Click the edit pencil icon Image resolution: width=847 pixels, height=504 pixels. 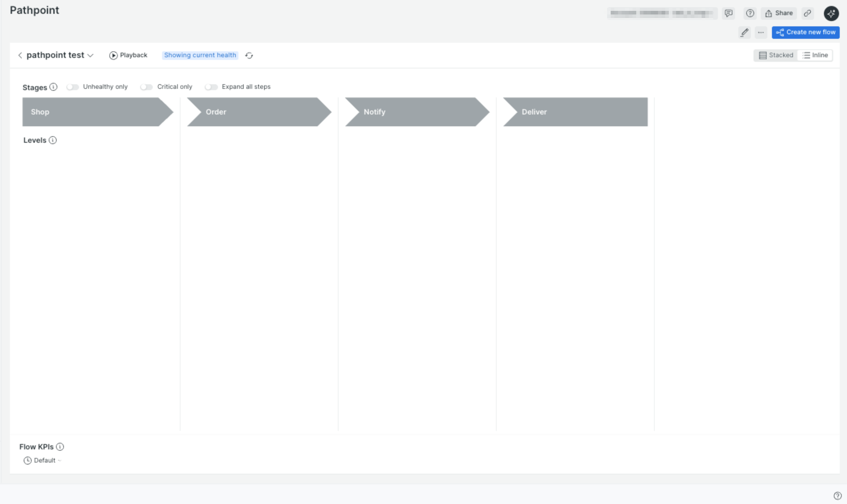tap(744, 32)
